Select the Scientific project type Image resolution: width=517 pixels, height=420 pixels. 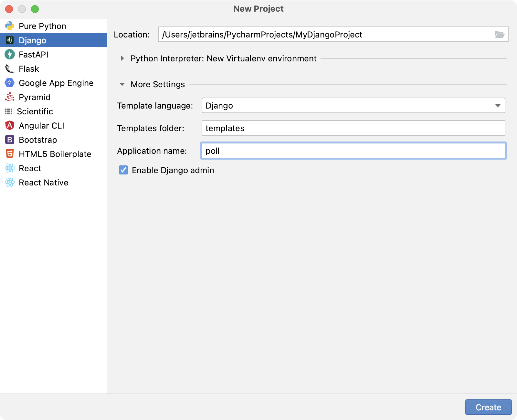point(35,111)
